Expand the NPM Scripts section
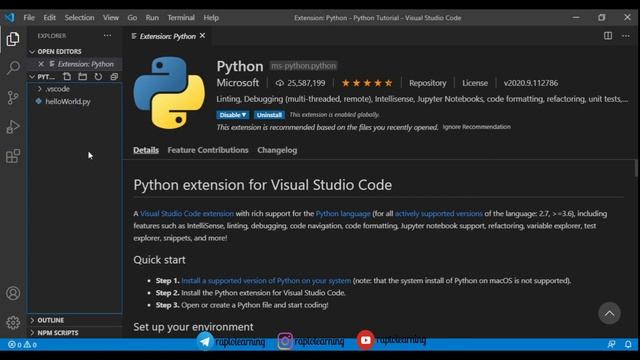Image resolution: width=640 pixels, height=360 pixels. point(58,333)
